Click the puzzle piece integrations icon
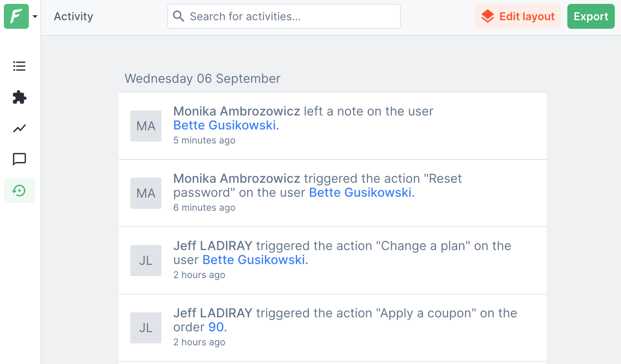This screenshot has height=364, width=621. tap(19, 97)
